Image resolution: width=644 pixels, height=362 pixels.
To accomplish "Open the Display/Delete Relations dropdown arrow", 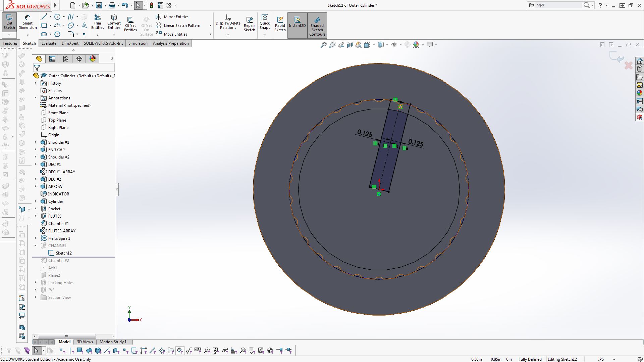I will (228, 35).
